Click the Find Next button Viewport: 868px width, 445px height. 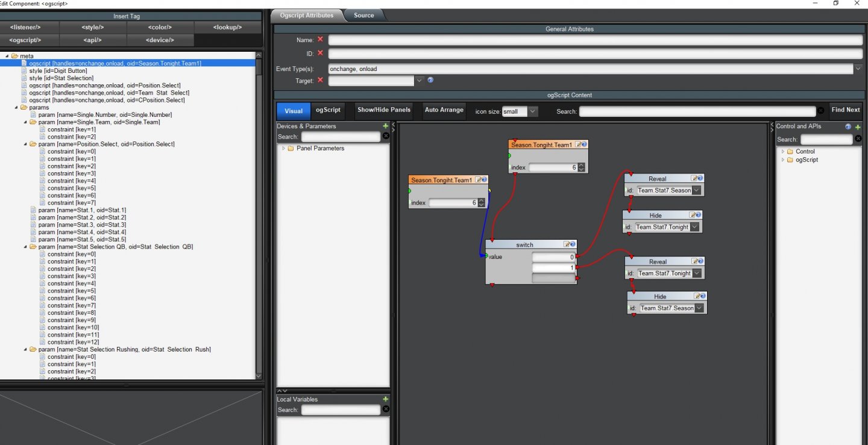(846, 110)
